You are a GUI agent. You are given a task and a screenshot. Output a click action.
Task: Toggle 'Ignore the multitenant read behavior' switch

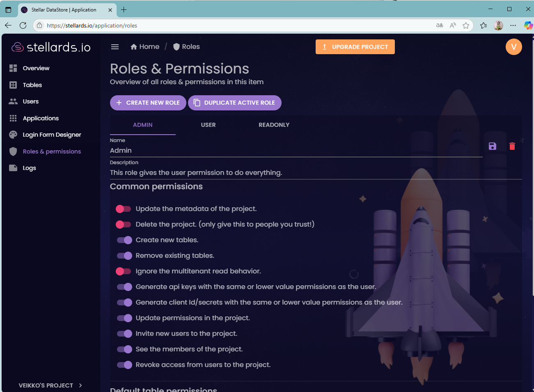click(x=124, y=271)
